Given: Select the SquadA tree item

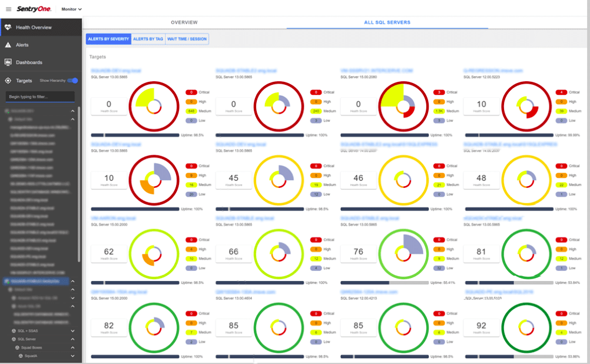Looking at the screenshot, I should coord(31,356).
